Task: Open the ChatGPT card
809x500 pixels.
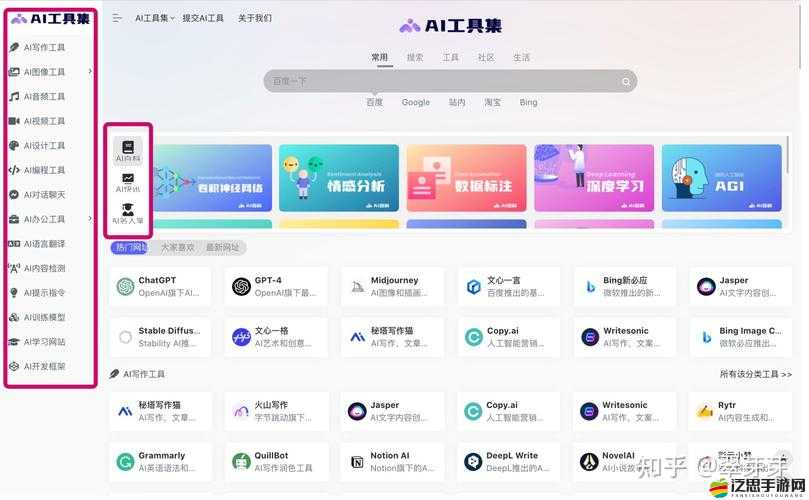Action: 160,286
